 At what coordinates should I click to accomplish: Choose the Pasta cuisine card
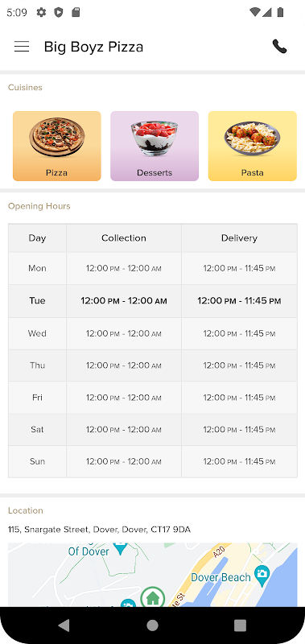pos(252,146)
